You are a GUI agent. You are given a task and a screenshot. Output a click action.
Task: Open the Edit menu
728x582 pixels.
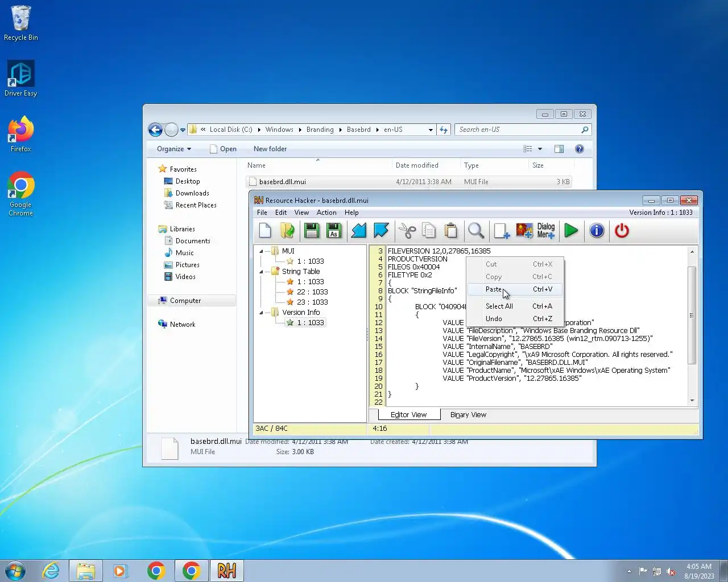coord(281,213)
